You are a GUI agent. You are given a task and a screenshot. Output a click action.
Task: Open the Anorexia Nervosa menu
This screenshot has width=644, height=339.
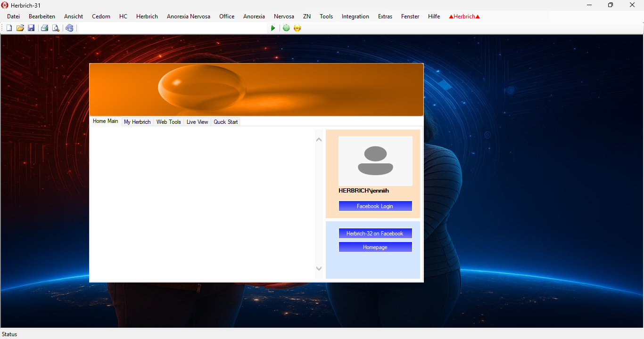pyautogui.click(x=189, y=16)
